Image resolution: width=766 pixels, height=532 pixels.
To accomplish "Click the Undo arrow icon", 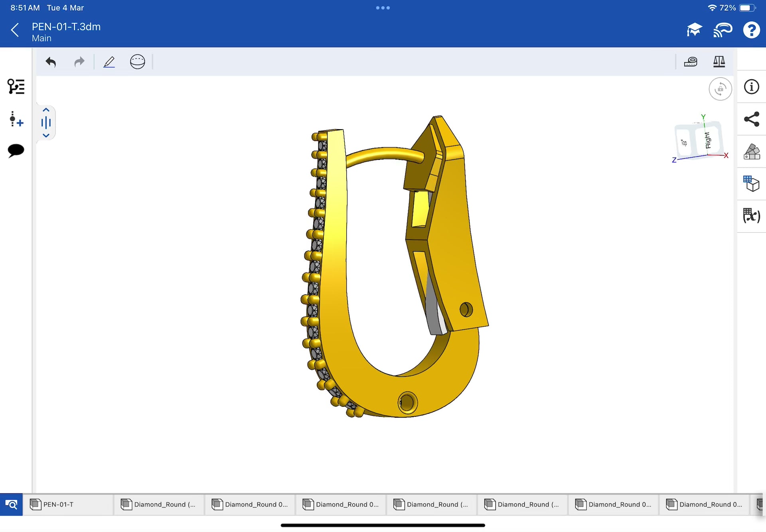I will click(x=51, y=62).
